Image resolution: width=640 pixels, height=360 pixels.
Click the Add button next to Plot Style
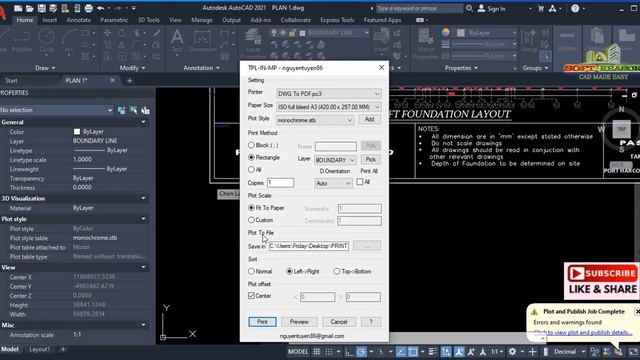click(x=369, y=119)
